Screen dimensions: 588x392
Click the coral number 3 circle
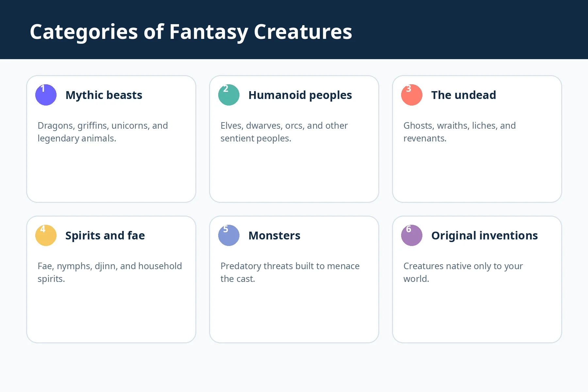(x=412, y=95)
